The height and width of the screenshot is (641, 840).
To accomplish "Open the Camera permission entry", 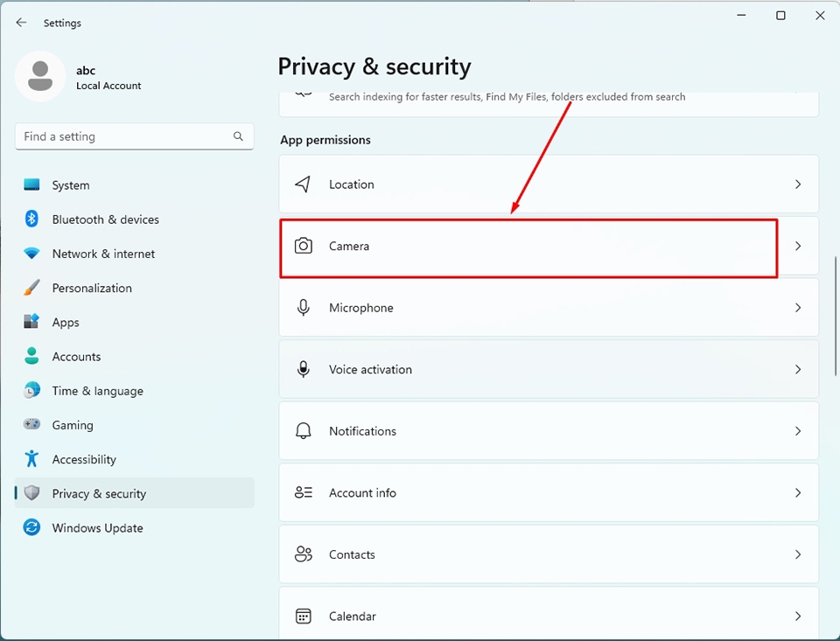I will pos(549,246).
